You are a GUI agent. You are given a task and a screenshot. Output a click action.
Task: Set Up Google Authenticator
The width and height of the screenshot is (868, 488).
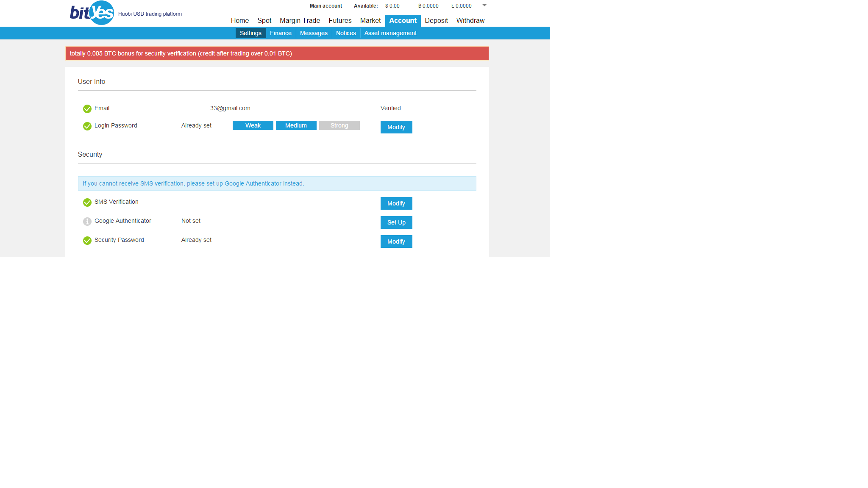point(396,222)
